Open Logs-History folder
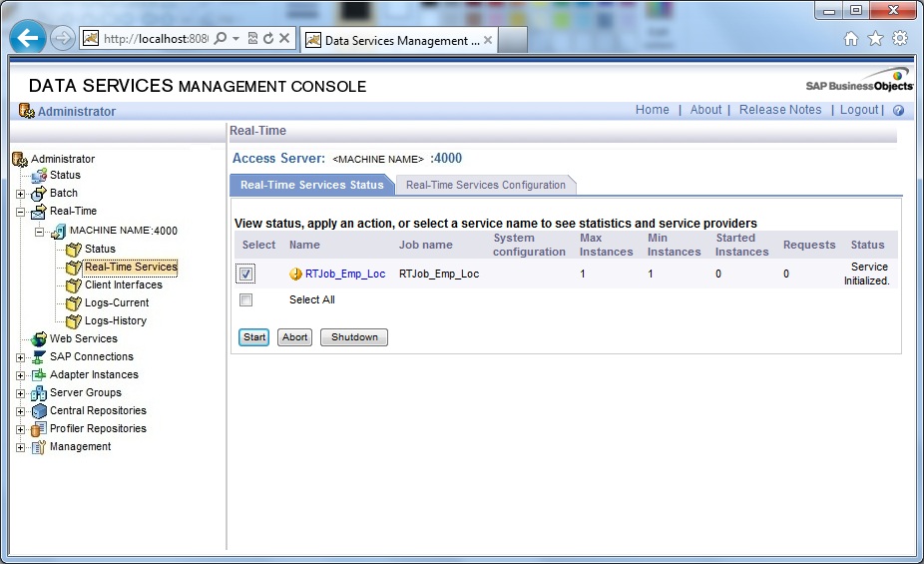The image size is (924, 564). pos(116,320)
